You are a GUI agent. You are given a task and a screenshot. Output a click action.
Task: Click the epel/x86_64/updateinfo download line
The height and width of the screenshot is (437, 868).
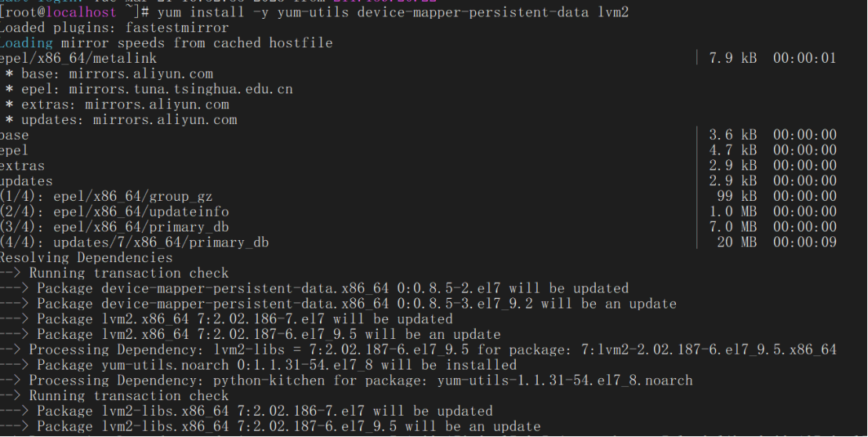pos(114,212)
